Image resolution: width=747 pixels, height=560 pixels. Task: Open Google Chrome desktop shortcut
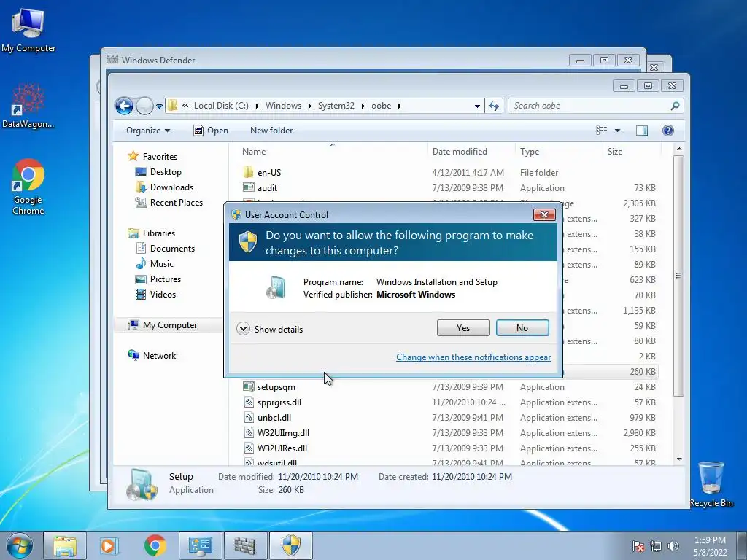pyautogui.click(x=28, y=187)
